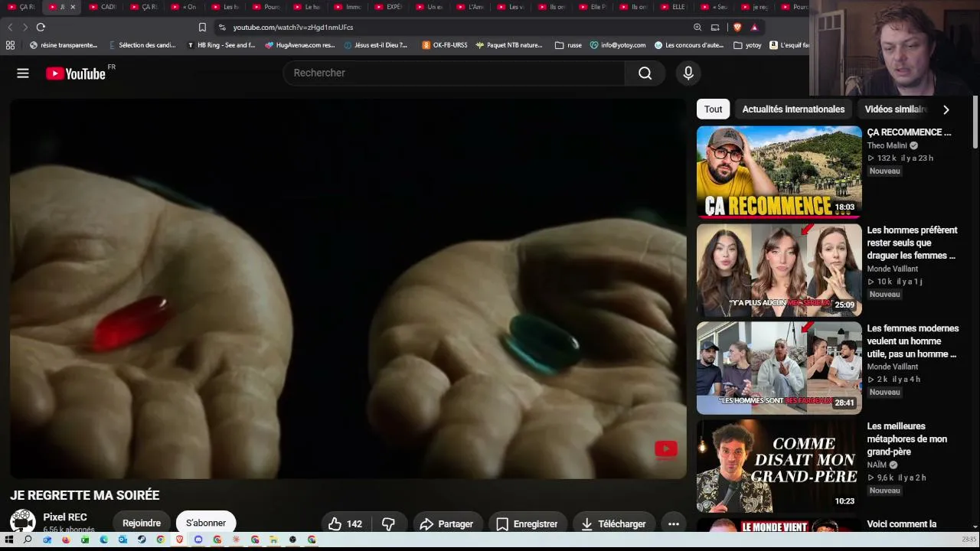
Task: Click the YouTube watermark on video
Action: point(665,449)
